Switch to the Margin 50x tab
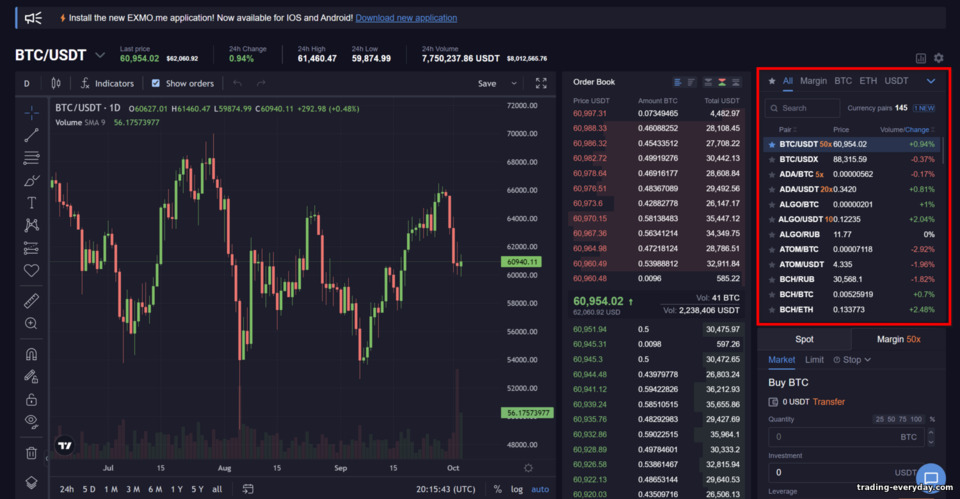The image size is (960, 499). tap(898, 339)
